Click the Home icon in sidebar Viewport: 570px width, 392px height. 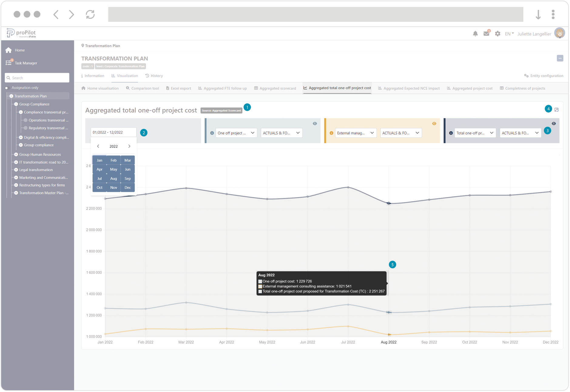8,50
